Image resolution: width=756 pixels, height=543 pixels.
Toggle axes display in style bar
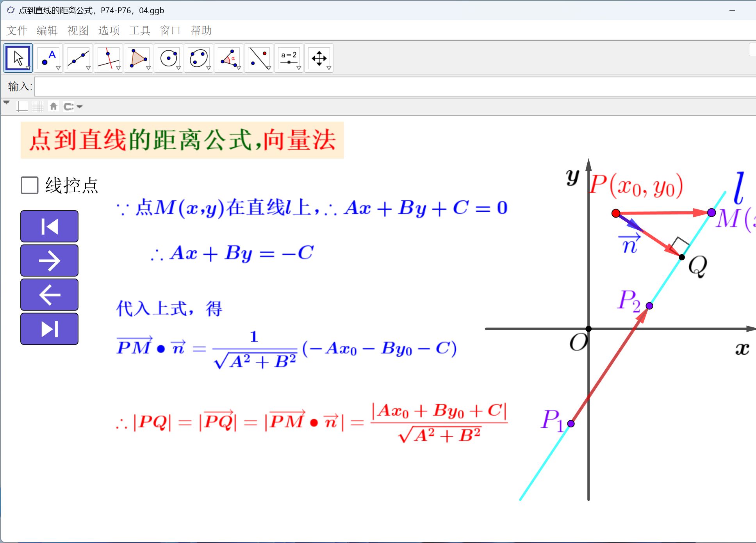pyautogui.click(x=22, y=106)
